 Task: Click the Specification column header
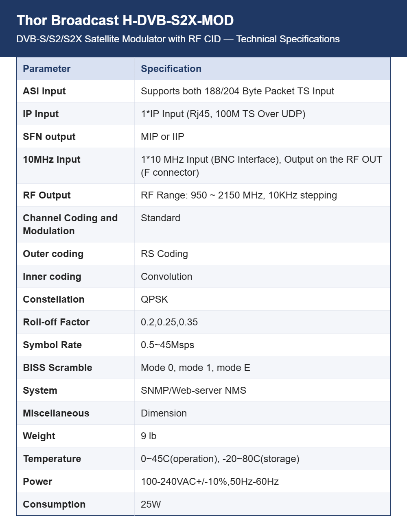[171, 69]
